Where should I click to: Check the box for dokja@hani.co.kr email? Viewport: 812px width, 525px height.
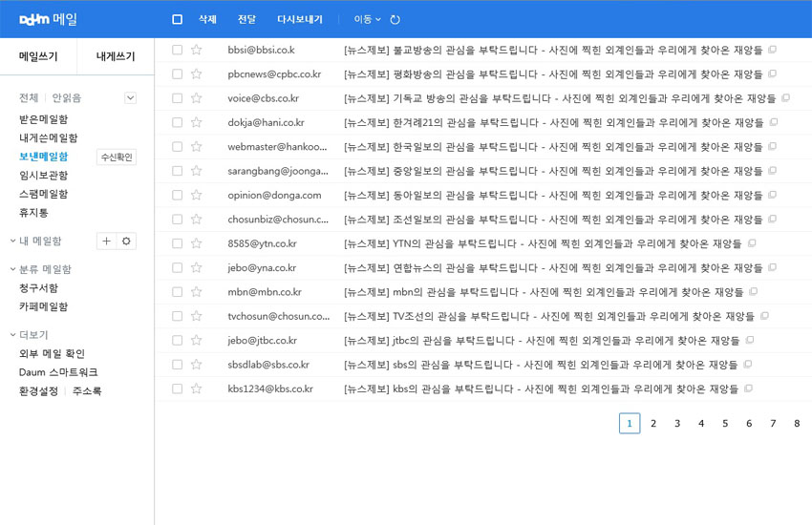(177, 122)
